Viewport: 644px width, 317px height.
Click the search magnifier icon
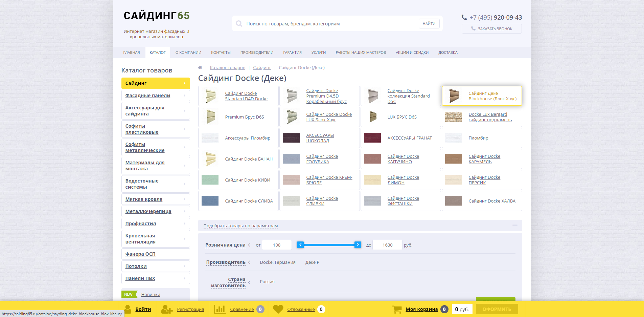[239, 24]
